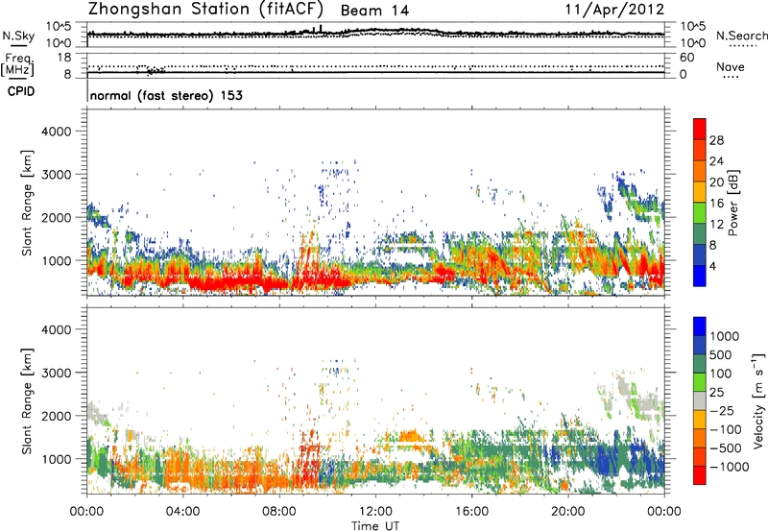The height and width of the screenshot is (532, 768).
Task: Click the '12' power colorbar label
Action: [x=716, y=224]
